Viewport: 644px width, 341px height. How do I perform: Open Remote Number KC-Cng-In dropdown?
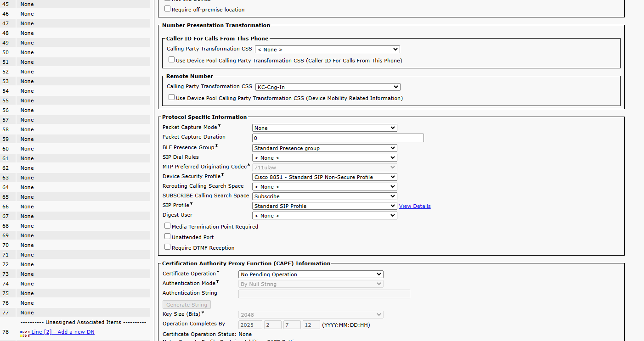coord(328,87)
